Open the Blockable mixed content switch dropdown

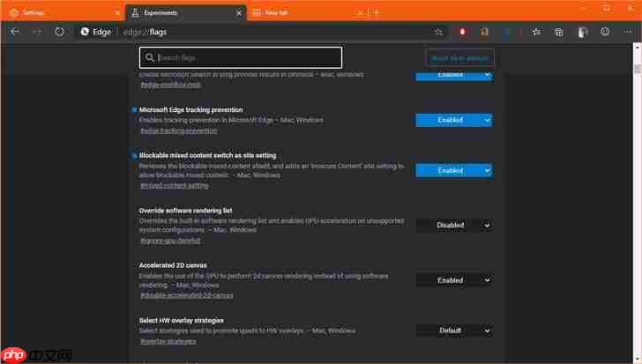pyautogui.click(x=454, y=170)
